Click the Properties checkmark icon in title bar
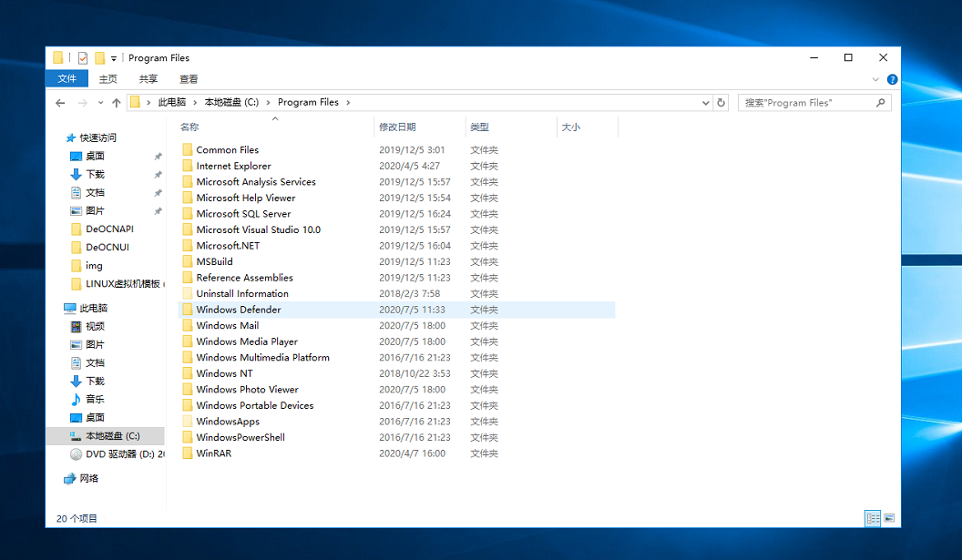The image size is (962, 560). click(x=83, y=58)
